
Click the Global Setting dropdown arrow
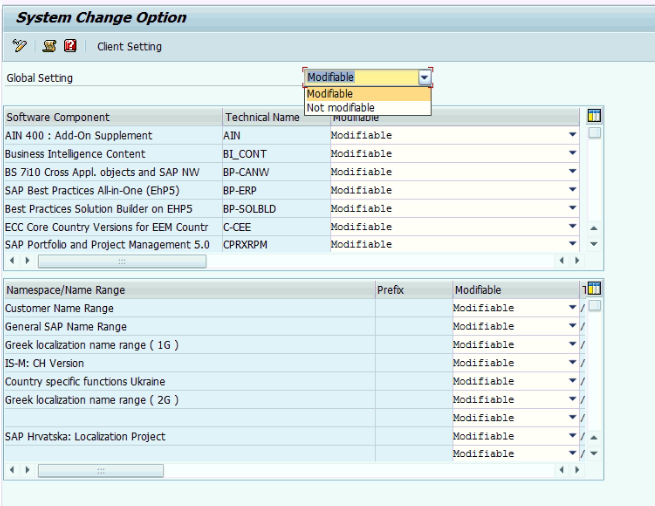(424, 77)
